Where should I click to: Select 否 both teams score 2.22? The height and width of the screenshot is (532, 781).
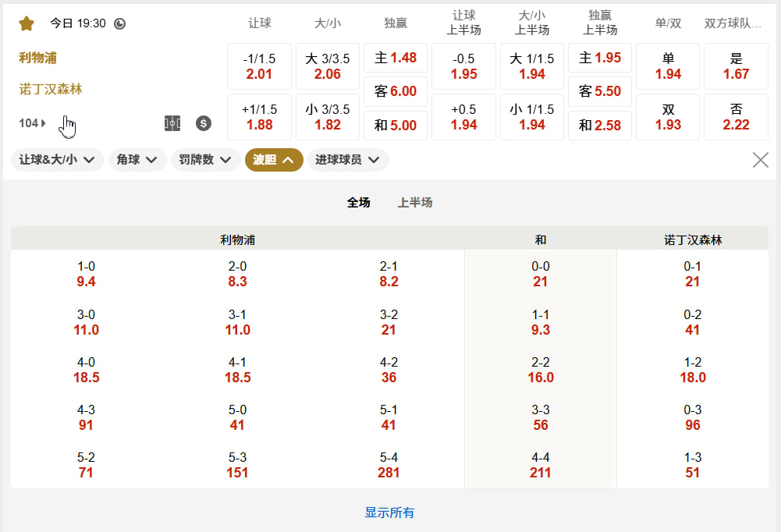[x=737, y=117]
